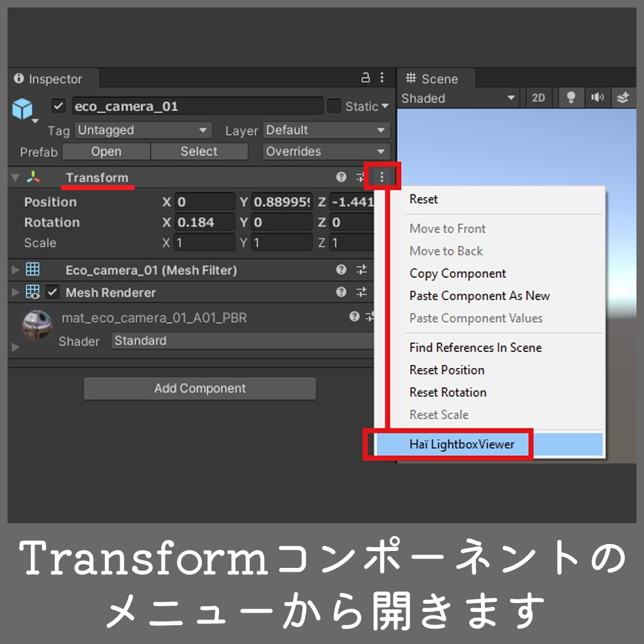Open Mesh Renderer help icon
The height and width of the screenshot is (644, 644).
341,292
